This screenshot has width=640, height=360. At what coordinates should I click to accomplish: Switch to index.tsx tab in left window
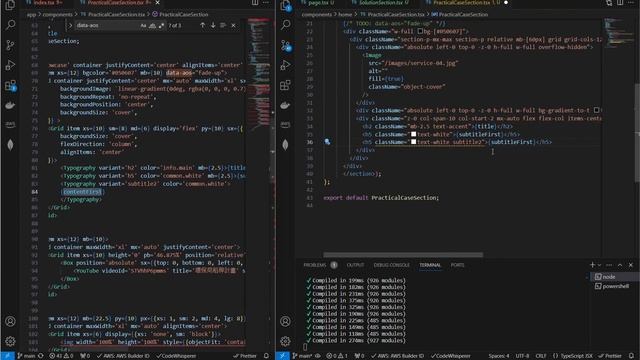(44, 2)
